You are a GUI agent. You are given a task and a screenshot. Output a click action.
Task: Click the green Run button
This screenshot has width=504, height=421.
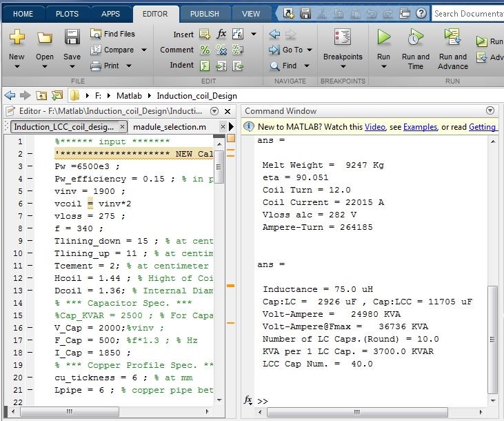coord(384,37)
